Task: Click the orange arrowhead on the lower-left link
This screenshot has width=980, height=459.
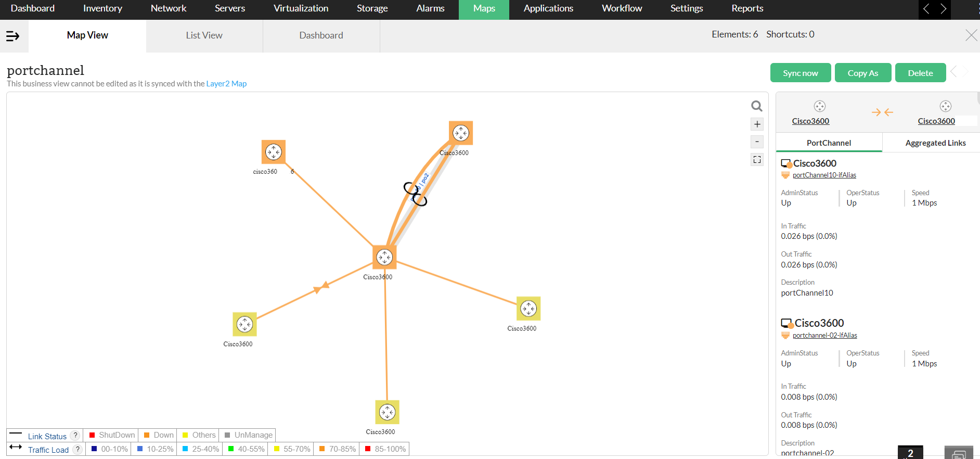Action: (321, 287)
